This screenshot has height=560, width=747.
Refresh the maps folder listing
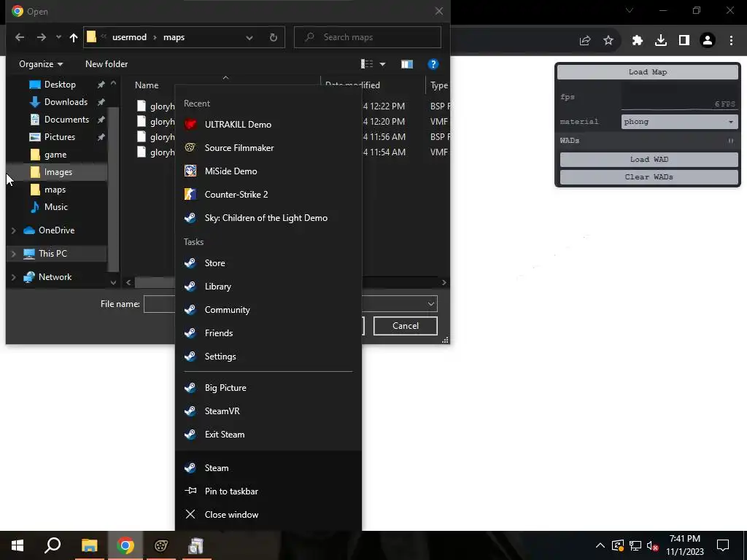tap(273, 37)
